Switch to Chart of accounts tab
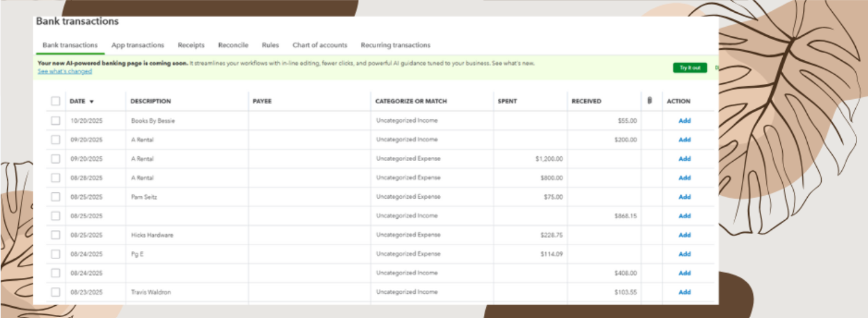868x318 pixels. [320, 45]
